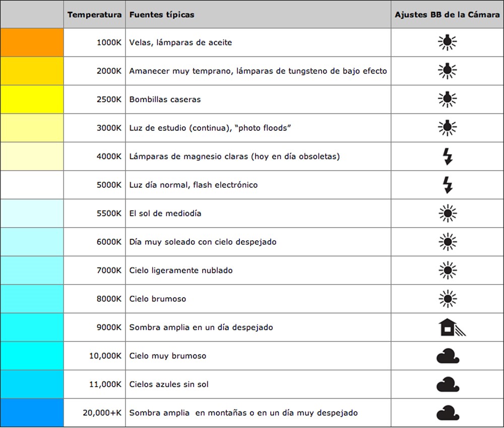Select the cloud icon for Cielo muy brumoso
Screen dimensions: 504x428
coord(448,356)
